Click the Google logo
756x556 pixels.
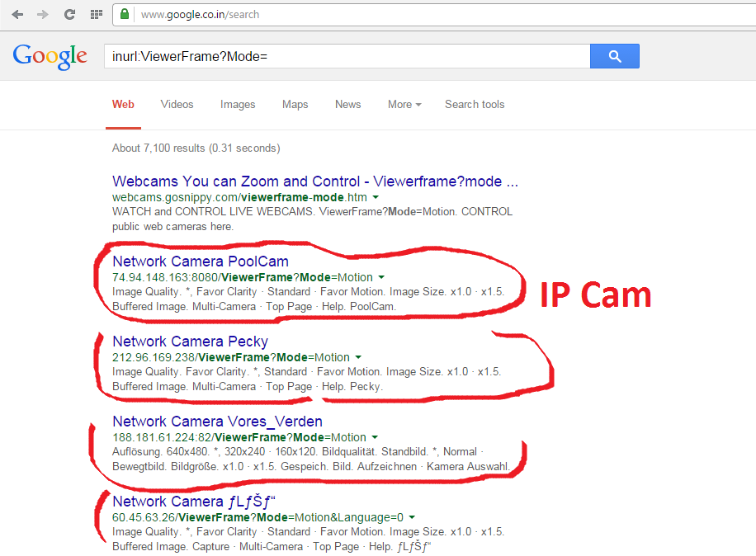(x=50, y=56)
